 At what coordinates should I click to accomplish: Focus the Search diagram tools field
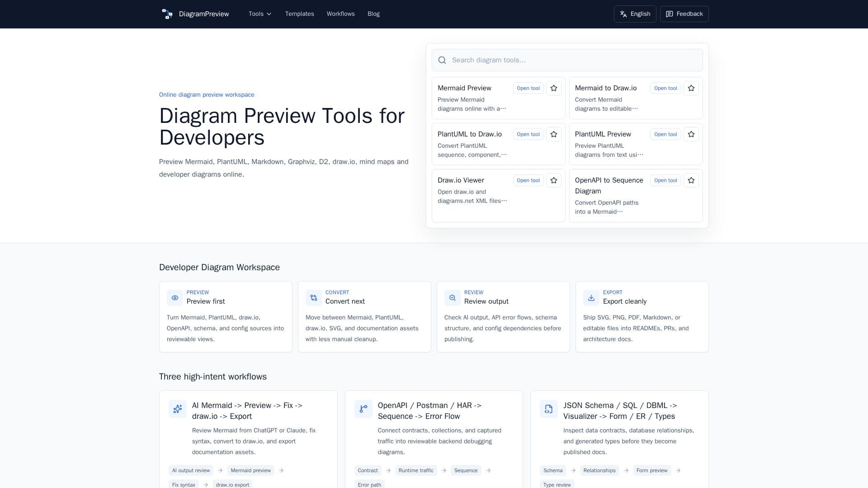pos(567,60)
